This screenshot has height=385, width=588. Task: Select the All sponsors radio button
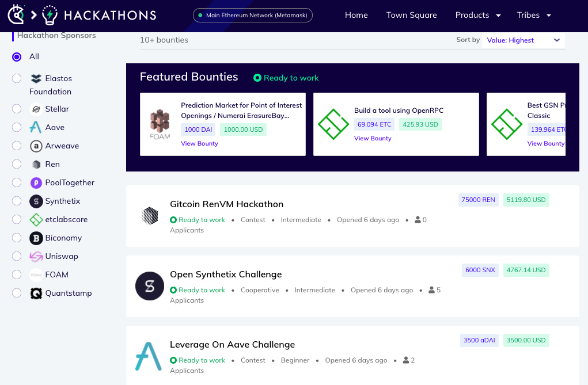[17, 56]
